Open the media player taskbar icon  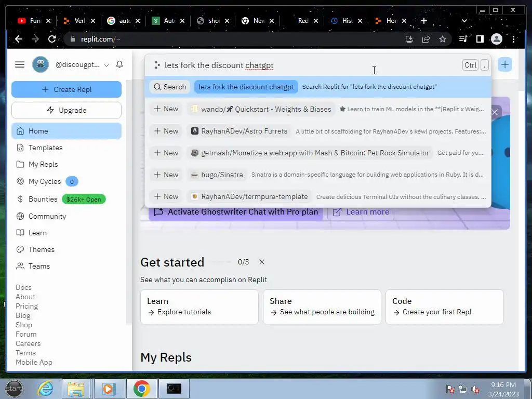[x=109, y=389]
